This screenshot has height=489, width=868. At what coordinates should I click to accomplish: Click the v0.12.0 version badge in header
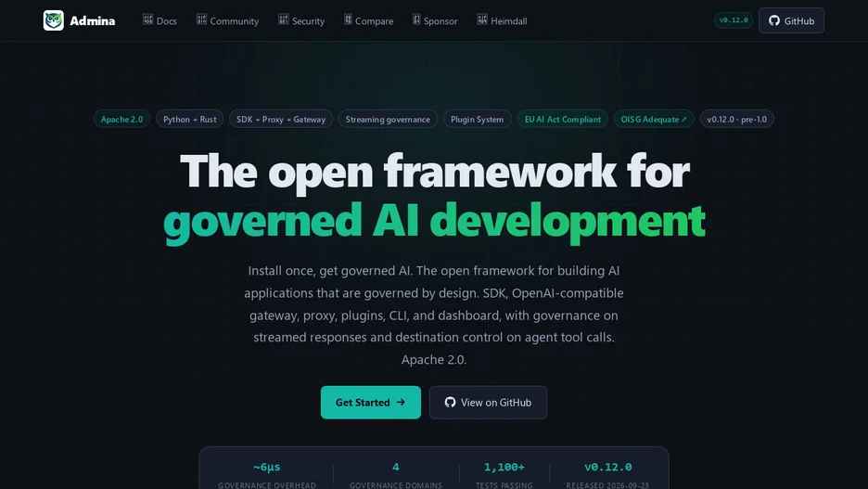click(x=733, y=19)
